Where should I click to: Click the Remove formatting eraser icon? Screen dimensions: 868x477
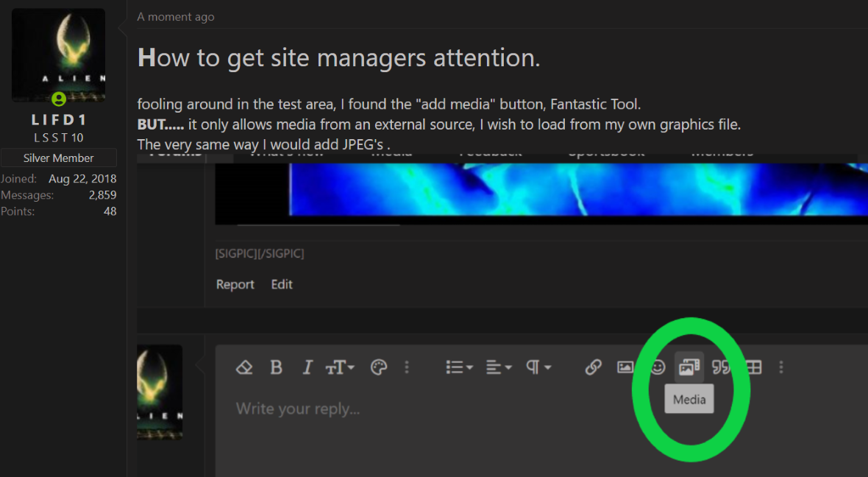[244, 367]
